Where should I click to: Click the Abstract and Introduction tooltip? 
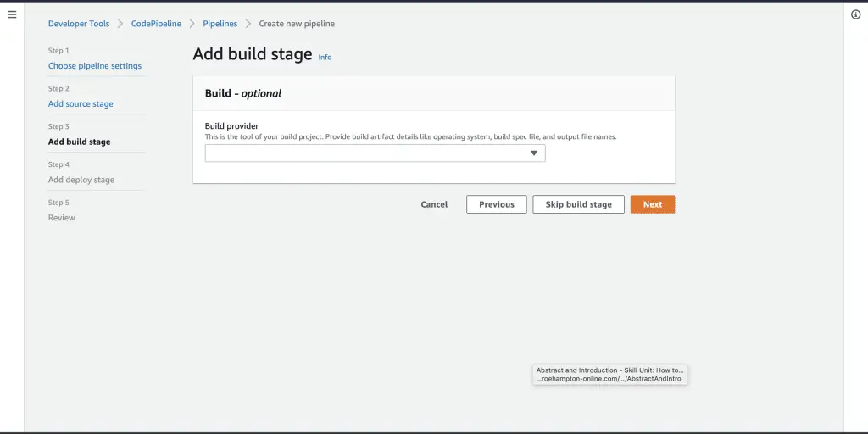(610, 375)
